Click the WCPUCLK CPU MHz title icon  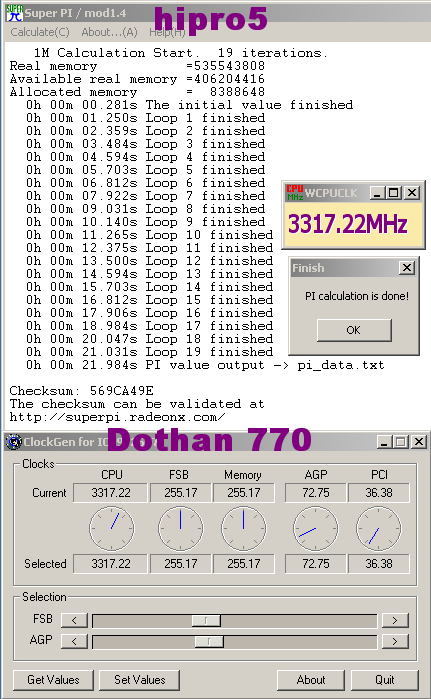(x=295, y=193)
